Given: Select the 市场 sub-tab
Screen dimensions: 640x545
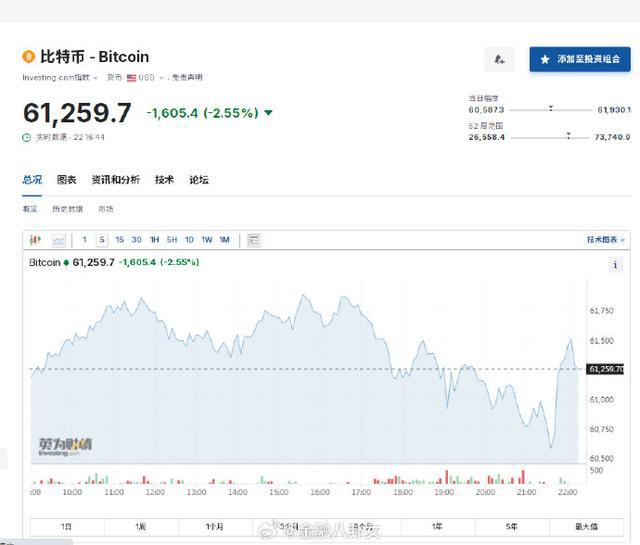Looking at the screenshot, I should coord(106,209).
